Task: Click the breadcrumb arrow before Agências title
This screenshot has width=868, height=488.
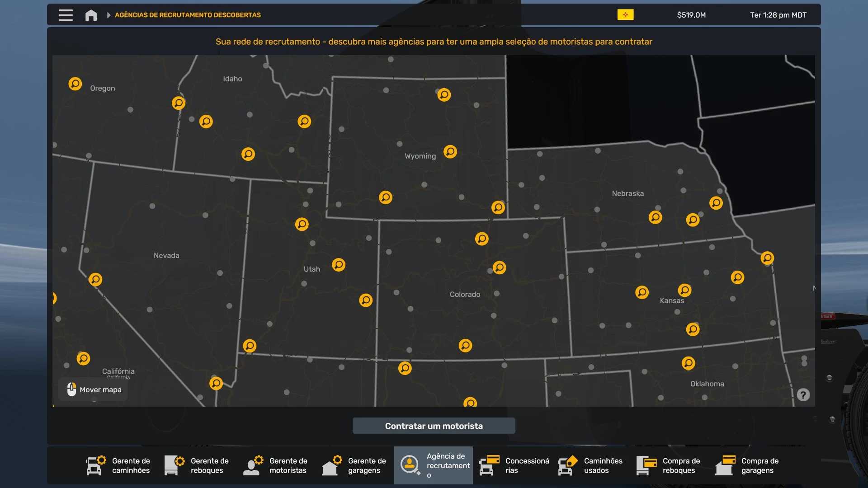Action: click(108, 15)
